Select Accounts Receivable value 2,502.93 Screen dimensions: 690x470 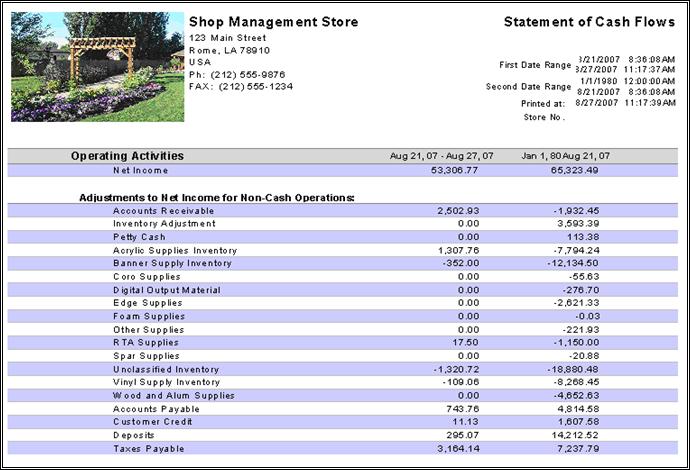(458, 211)
